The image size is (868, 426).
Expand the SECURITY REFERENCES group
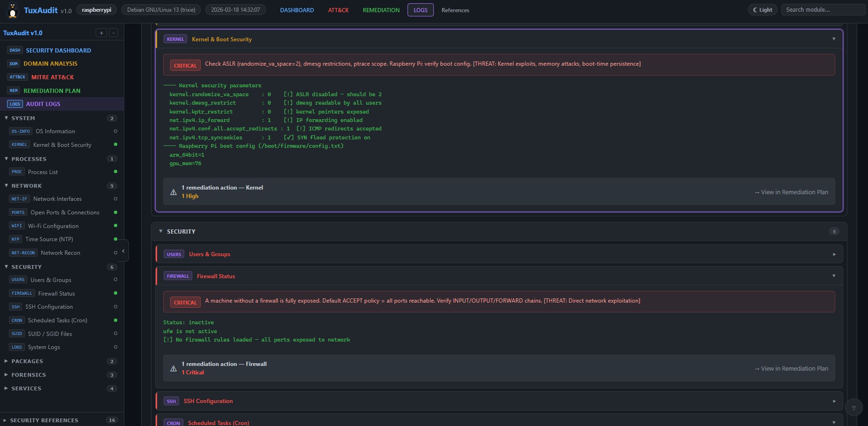click(x=5, y=420)
